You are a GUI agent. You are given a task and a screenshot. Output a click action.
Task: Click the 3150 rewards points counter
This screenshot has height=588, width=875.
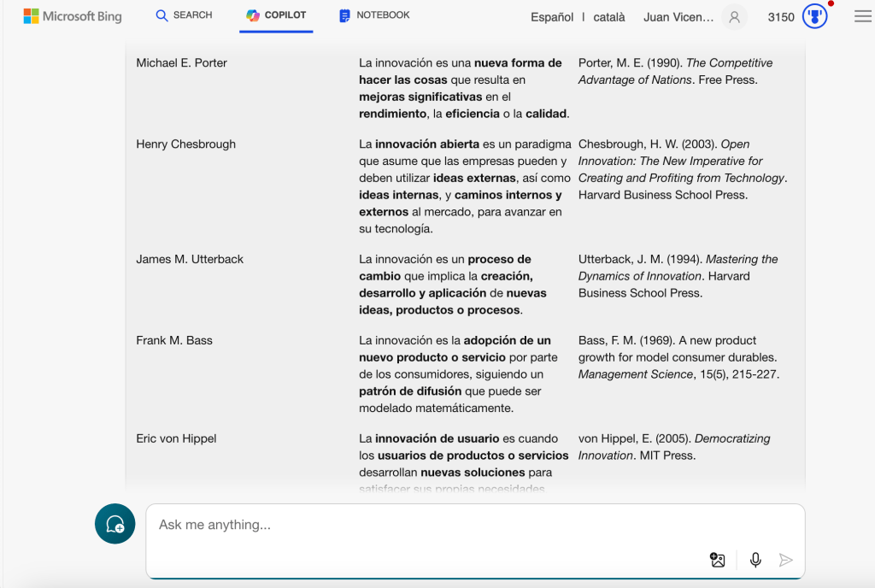click(x=781, y=17)
